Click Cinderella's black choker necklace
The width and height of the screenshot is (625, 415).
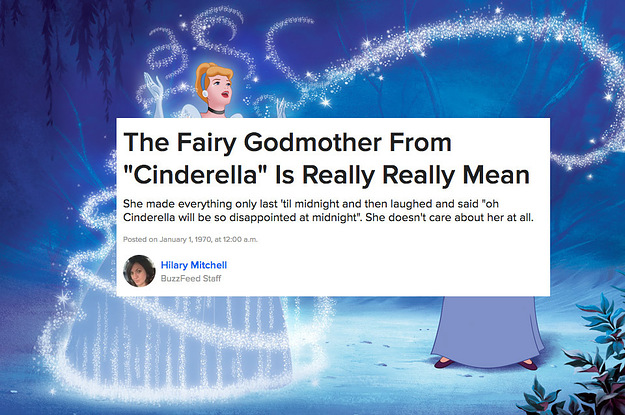216,110
